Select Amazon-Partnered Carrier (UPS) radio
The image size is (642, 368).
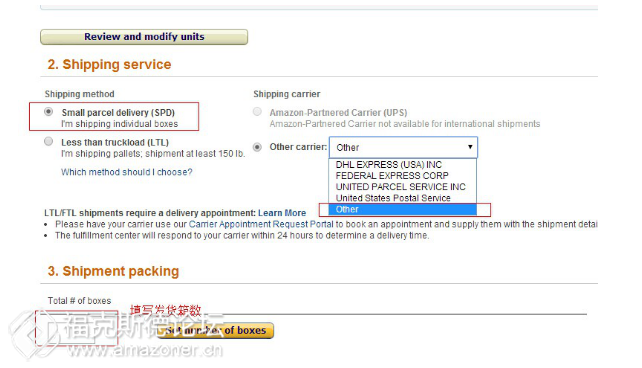[x=257, y=112]
